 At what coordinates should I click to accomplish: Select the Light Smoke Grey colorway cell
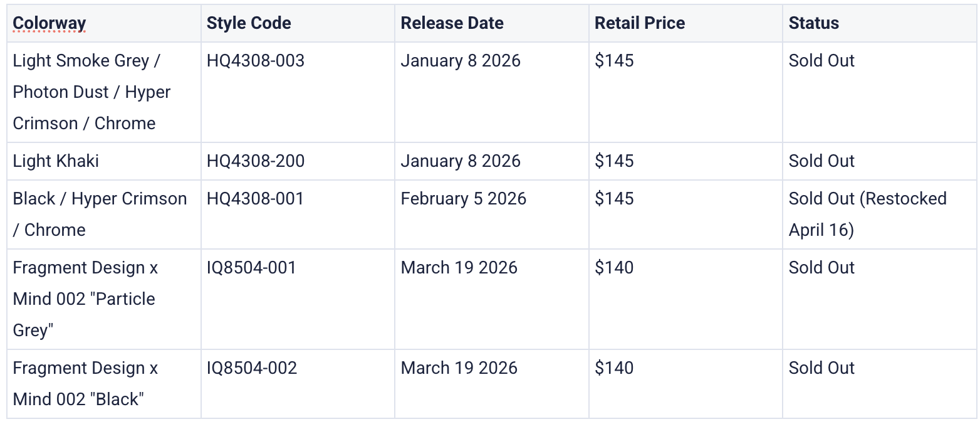click(x=91, y=92)
